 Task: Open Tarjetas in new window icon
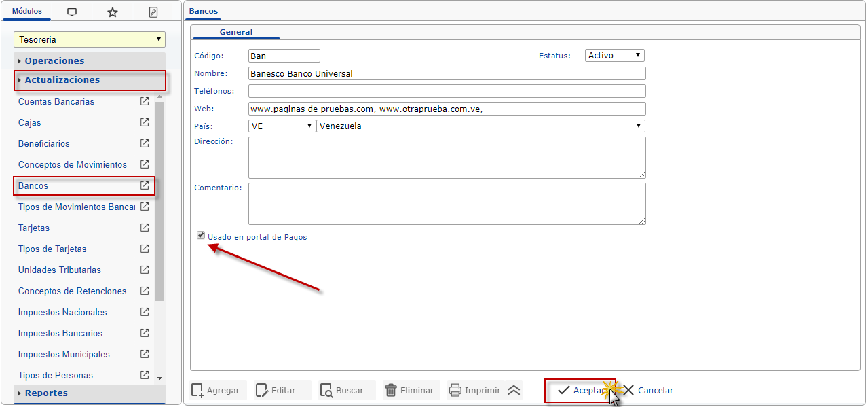(145, 228)
